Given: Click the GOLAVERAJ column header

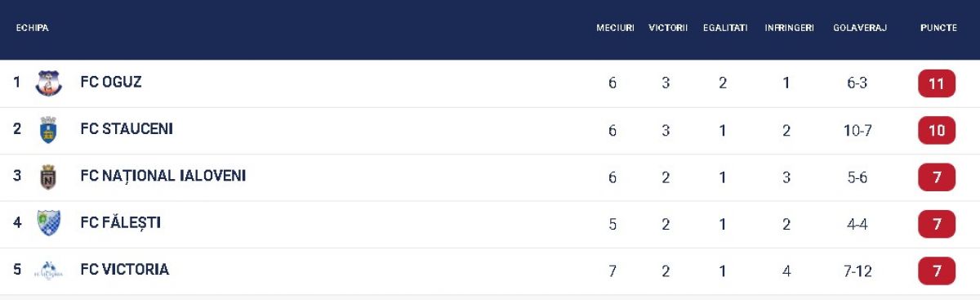Looking at the screenshot, I should pyautogui.click(x=860, y=28).
